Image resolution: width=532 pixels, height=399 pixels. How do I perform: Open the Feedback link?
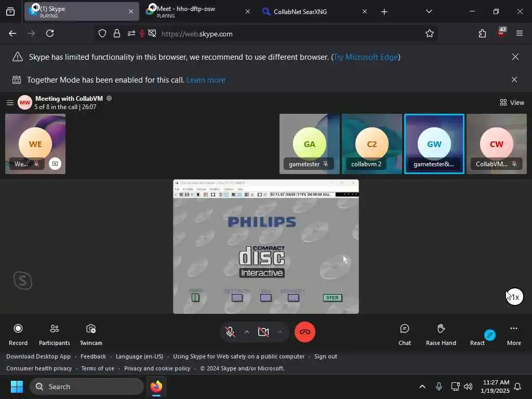pyautogui.click(x=94, y=356)
